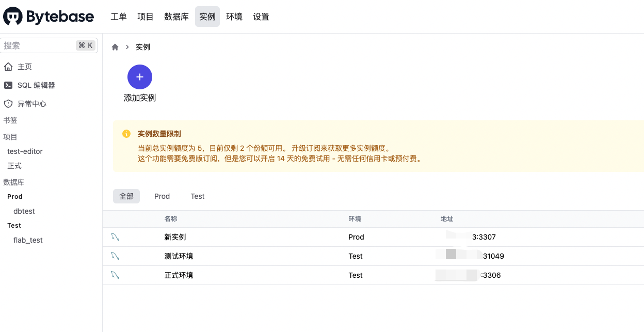Click MySQL icon beside 正式环境 row

[x=115, y=275]
